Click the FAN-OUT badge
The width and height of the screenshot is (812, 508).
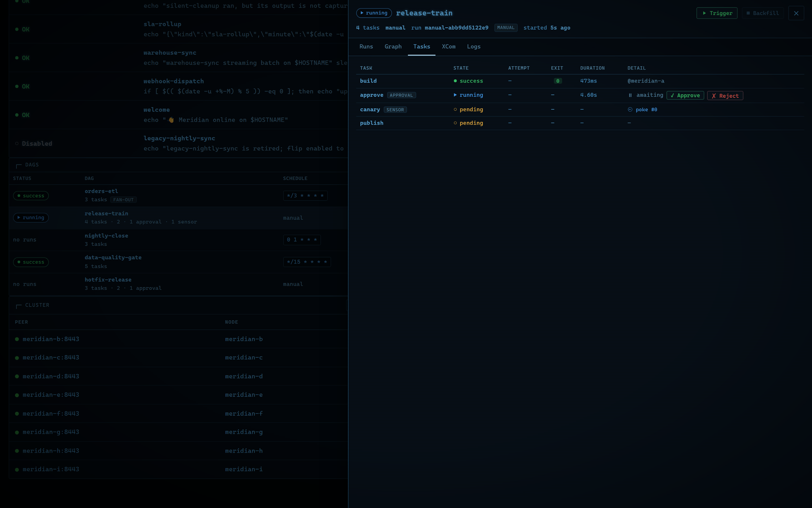123,200
